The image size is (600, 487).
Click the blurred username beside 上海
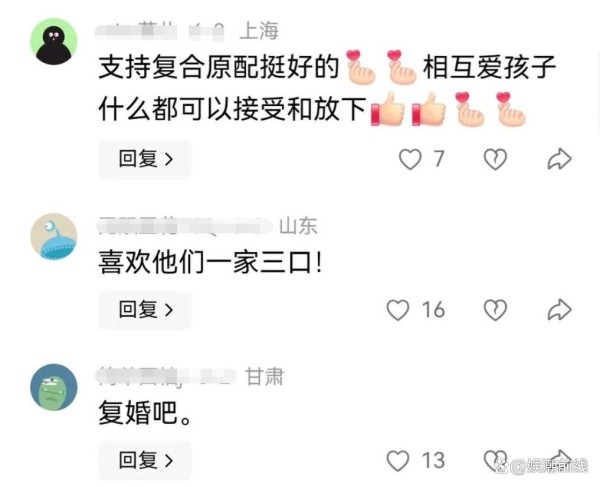coord(160,32)
